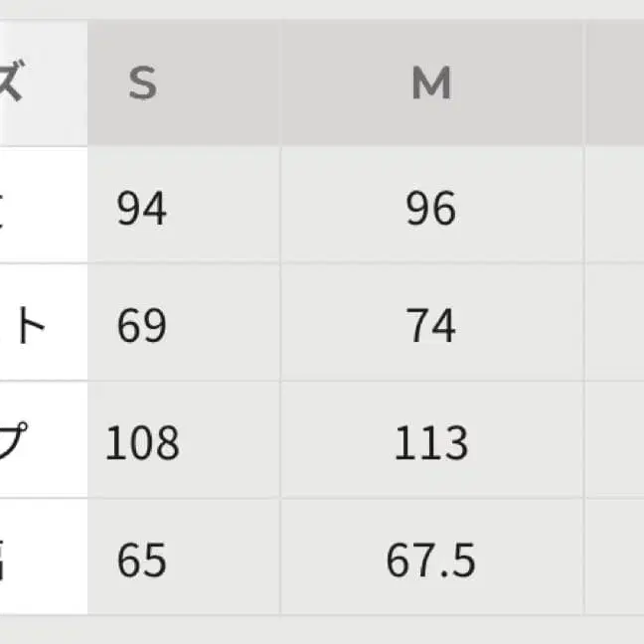Select the cell with value 108
This screenshot has height=644, width=644.
pos(142,443)
